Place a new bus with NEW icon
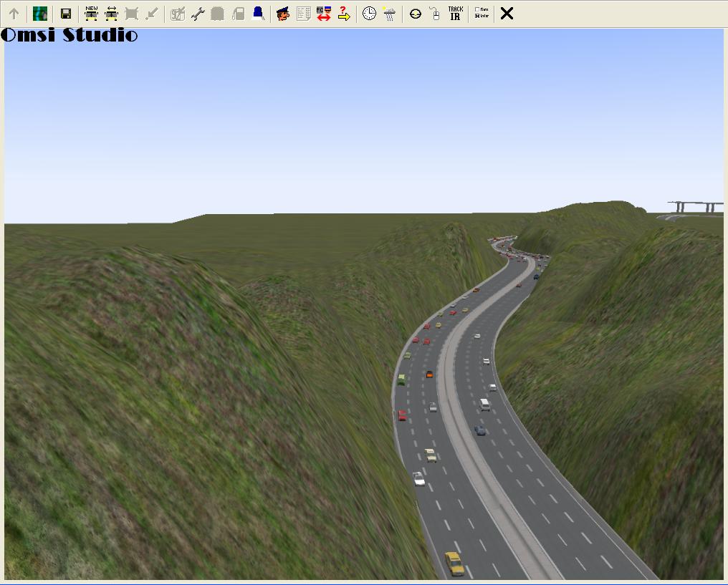This screenshot has height=585, width=728. pos(91,14)
